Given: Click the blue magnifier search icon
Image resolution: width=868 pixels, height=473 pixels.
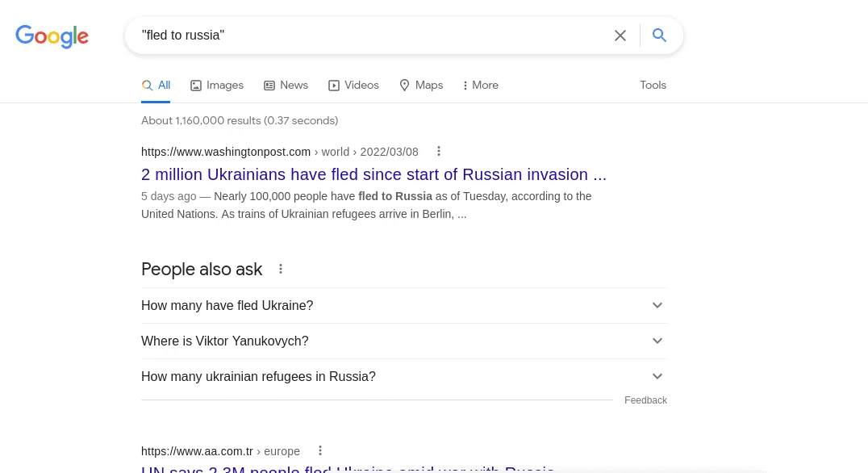Looking at the screenshot, I should [659, 36].
